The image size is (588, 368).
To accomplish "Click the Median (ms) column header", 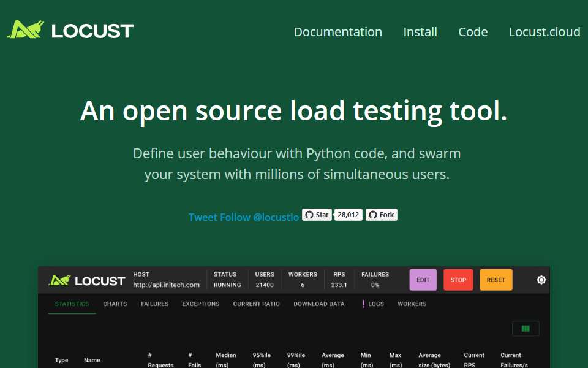I will tap(226, 360).
